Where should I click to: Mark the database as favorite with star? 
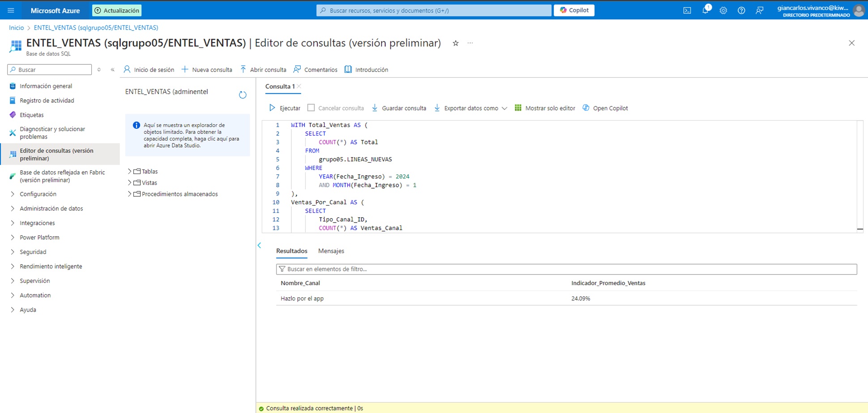click(x=455, y=43)
